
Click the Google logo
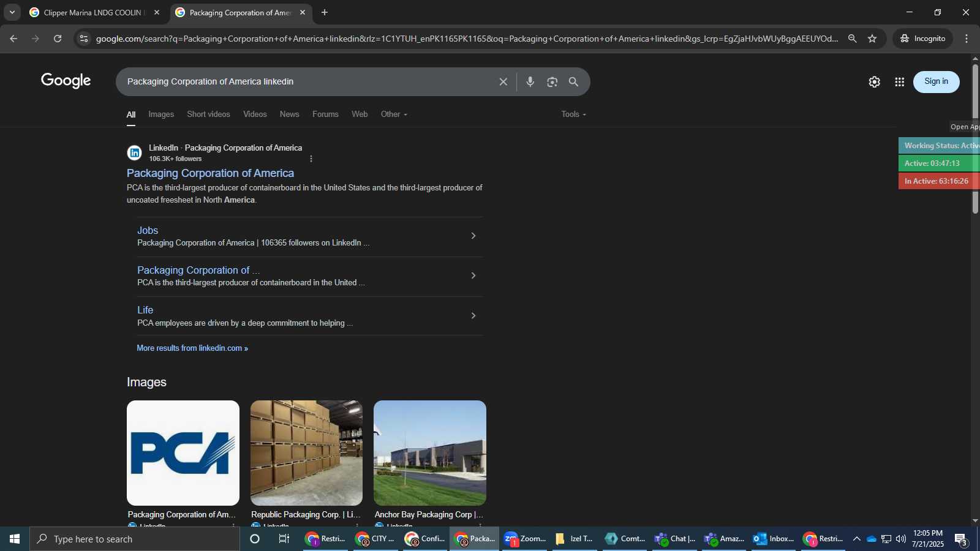tap(66, 80)
